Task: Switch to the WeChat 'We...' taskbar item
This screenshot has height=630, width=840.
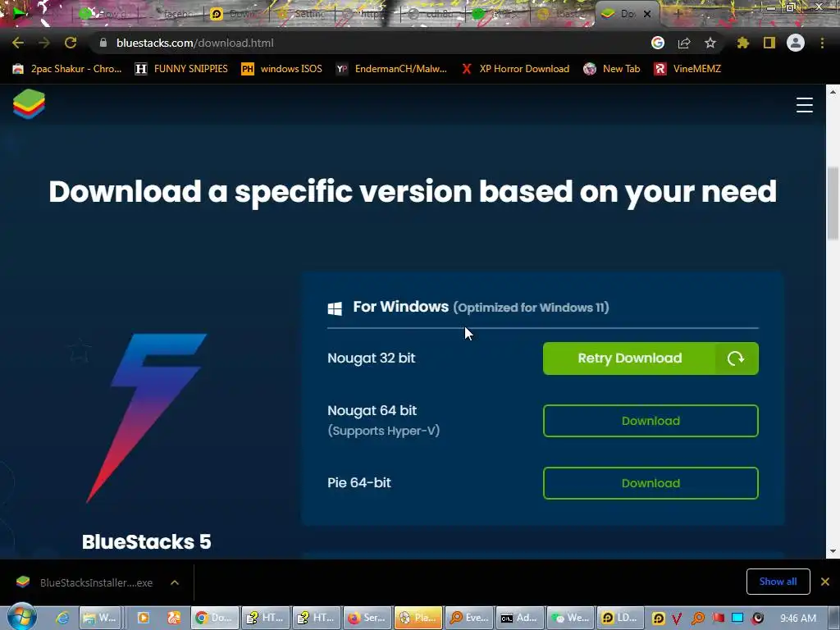Action: click(x=571, y=618)
